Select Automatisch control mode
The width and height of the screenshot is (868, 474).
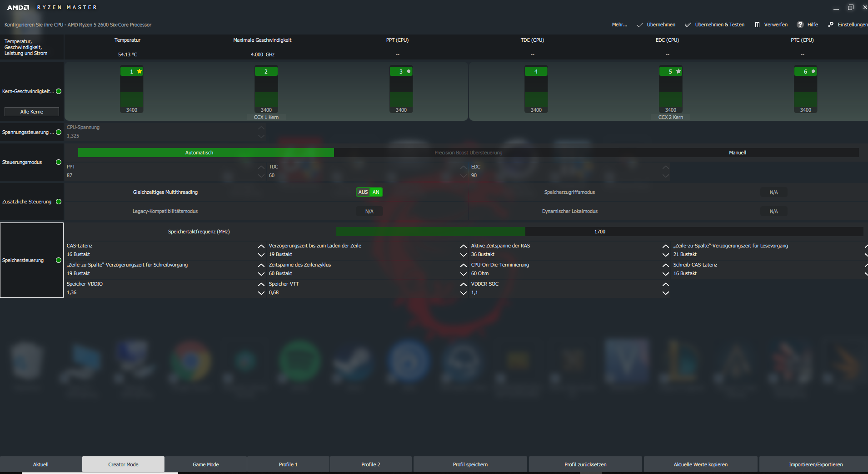coord(206,153)
